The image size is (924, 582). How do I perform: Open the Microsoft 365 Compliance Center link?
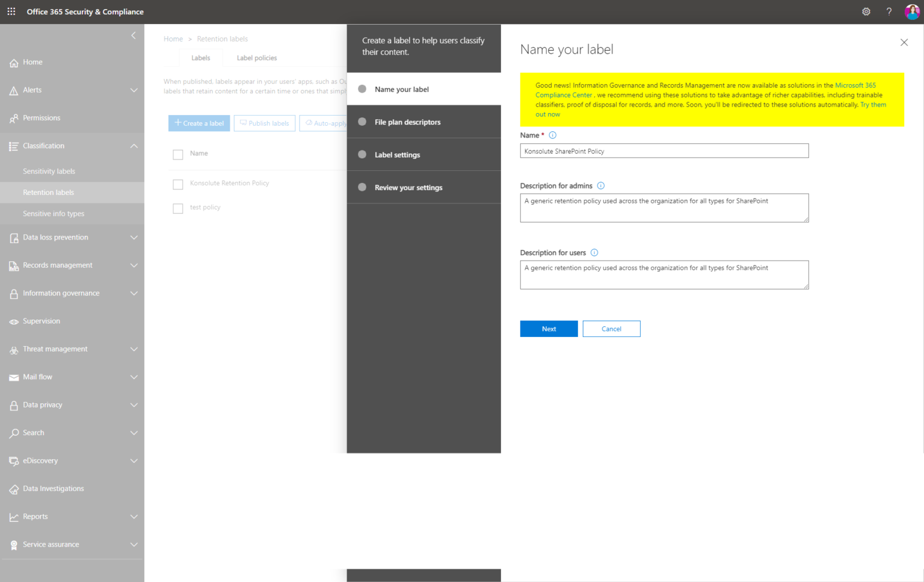pyautogui.click(x=855, y=85)
